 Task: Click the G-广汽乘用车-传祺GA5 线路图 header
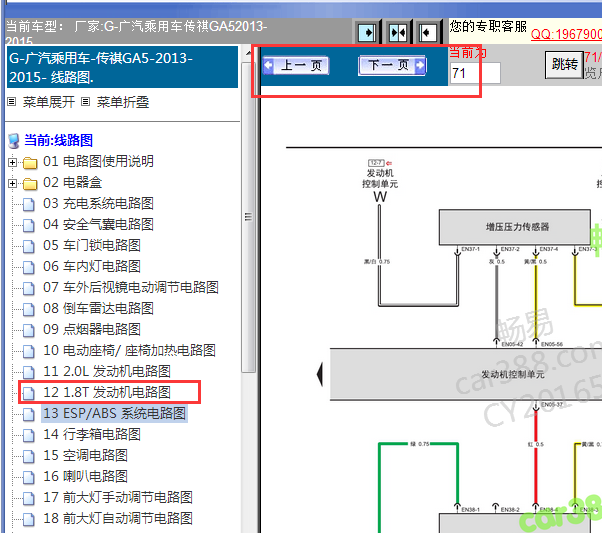(x=122, y=67)
